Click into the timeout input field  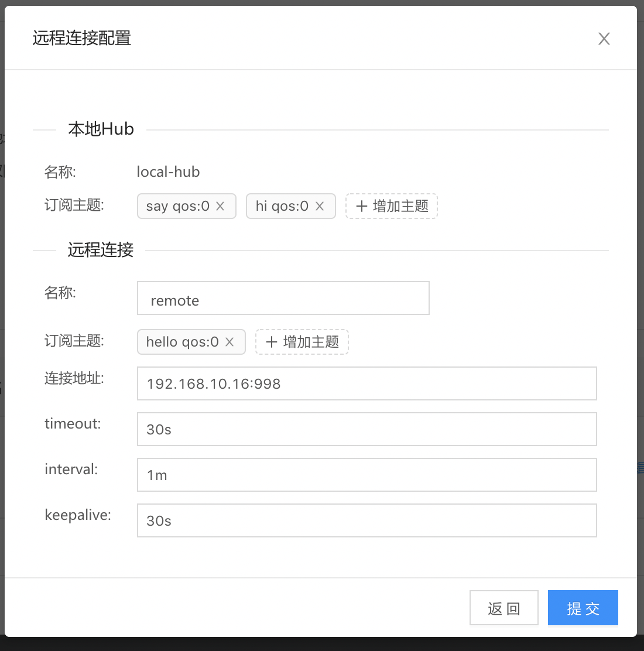(366, 429)
